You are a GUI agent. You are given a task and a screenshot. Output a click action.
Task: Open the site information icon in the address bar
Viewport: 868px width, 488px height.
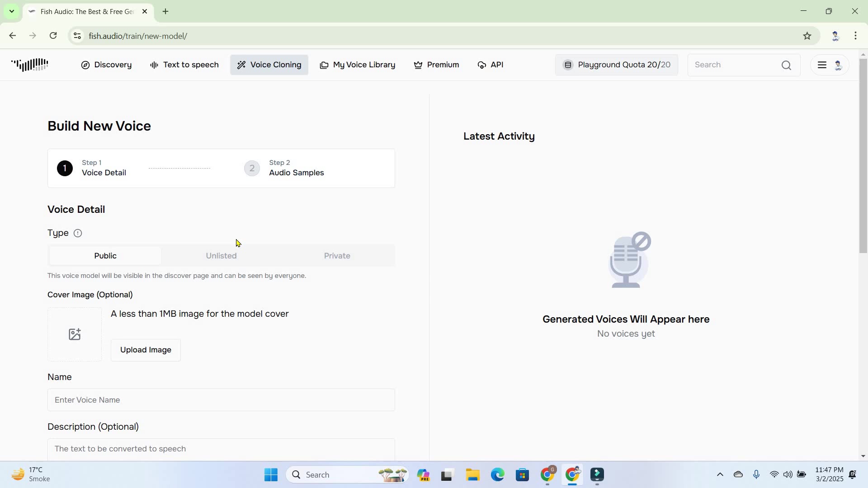[x=77, y=36]
